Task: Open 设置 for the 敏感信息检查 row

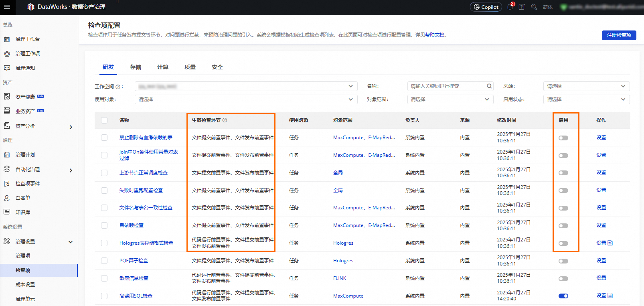Action: tap(601, 278)
